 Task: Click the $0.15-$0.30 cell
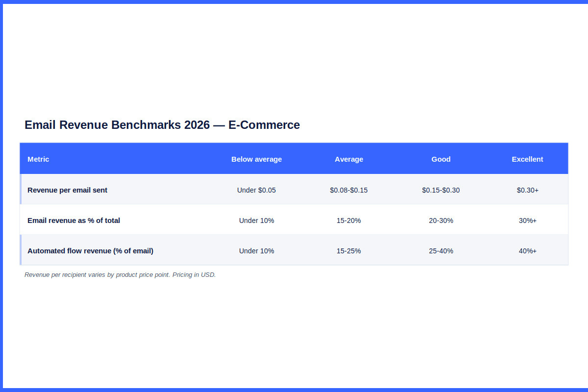coord(441,190)
